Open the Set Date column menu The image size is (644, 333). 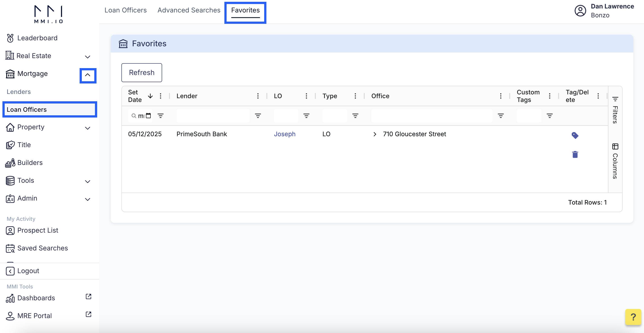pyautogui.click(x=161, y=96)
